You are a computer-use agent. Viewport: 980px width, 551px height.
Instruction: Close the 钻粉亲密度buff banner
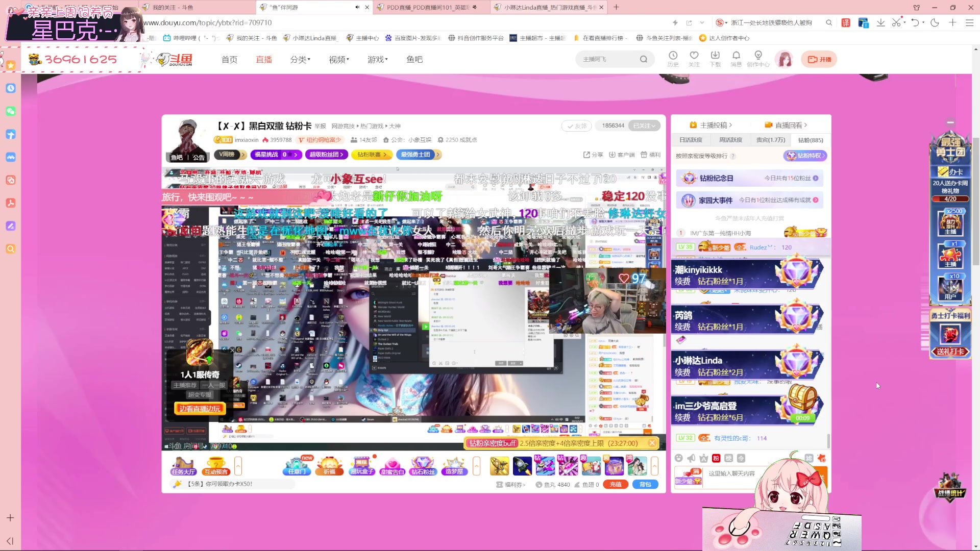(x=652, y=443)
